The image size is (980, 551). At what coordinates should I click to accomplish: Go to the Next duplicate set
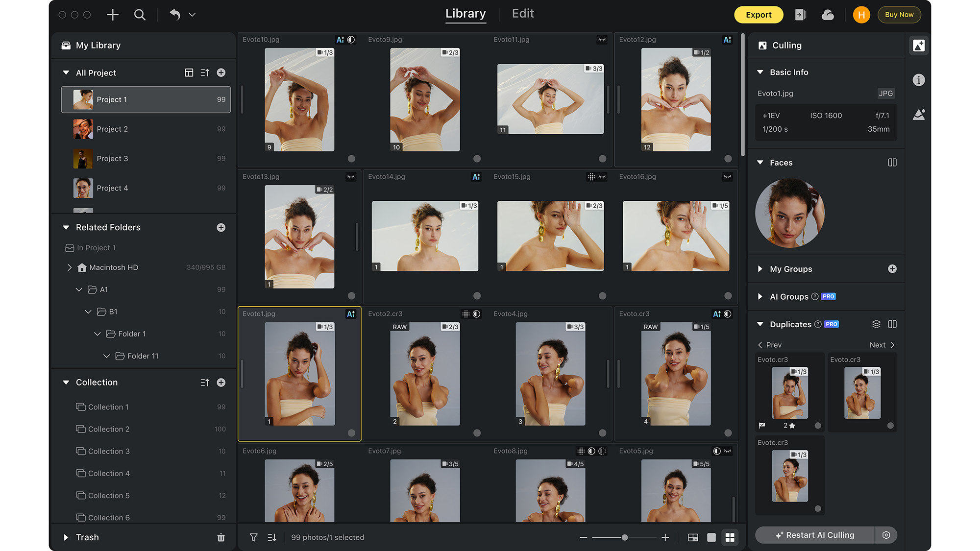882,345
